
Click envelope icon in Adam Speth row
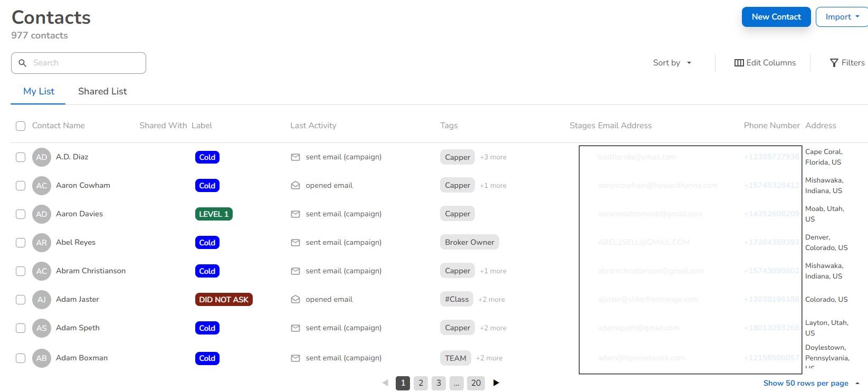point(295,328)
